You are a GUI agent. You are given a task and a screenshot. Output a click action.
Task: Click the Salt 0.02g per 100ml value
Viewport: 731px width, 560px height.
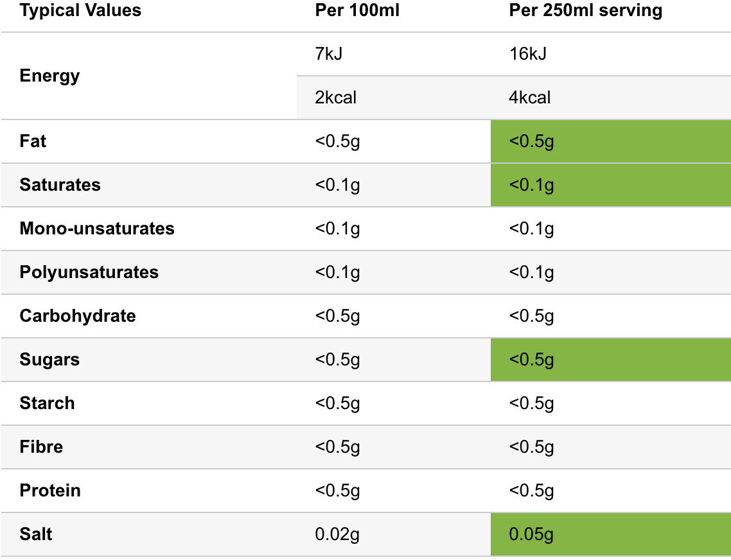pyautogui.click(x=337, y=534)
